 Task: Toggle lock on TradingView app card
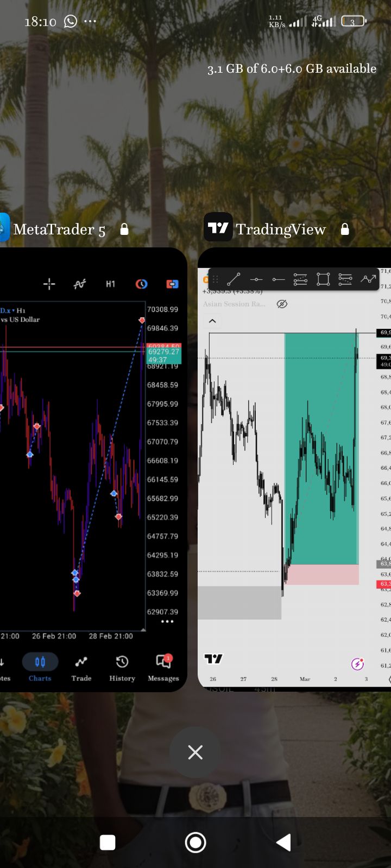coord(345,229)
